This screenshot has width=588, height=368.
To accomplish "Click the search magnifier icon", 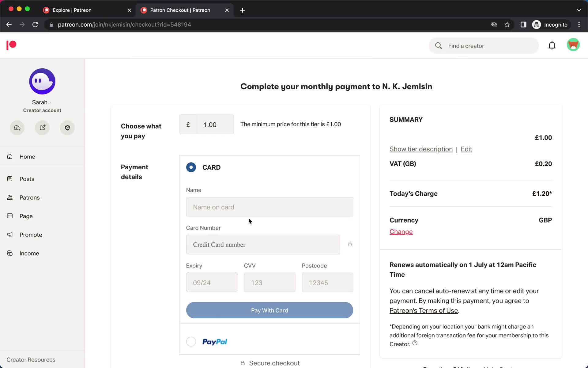I will point(439,46).
